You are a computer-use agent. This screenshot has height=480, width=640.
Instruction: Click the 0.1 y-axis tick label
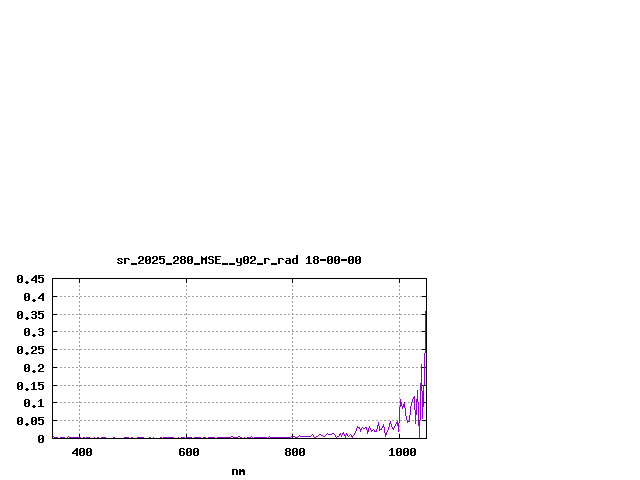click(x=33, y=403)
